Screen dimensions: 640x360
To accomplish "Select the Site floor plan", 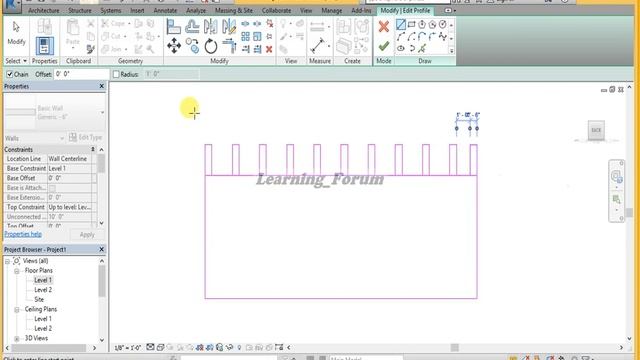I will point(39,300).
